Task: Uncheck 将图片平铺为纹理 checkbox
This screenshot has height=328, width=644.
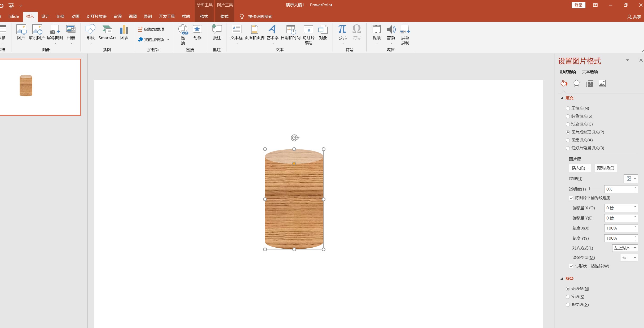Action: point(571,198)
